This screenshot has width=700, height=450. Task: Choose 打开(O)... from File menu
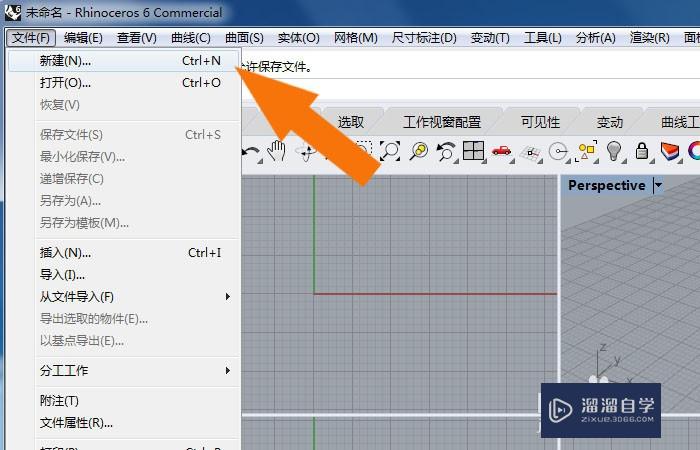125,83
